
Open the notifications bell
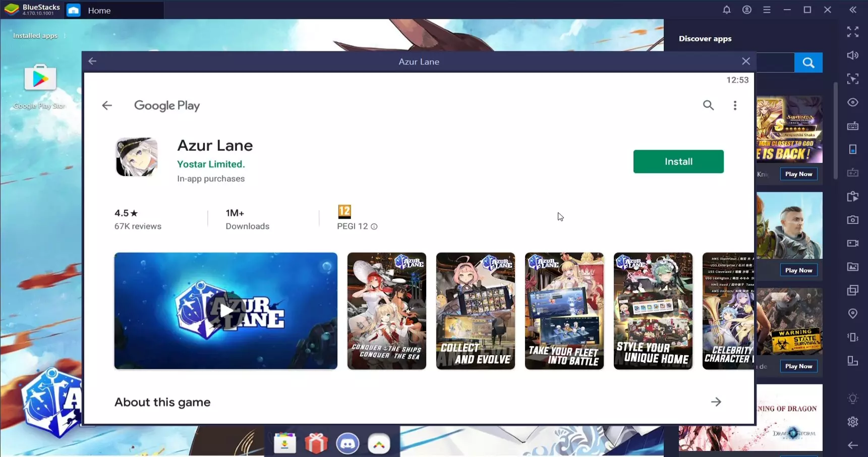726,10
